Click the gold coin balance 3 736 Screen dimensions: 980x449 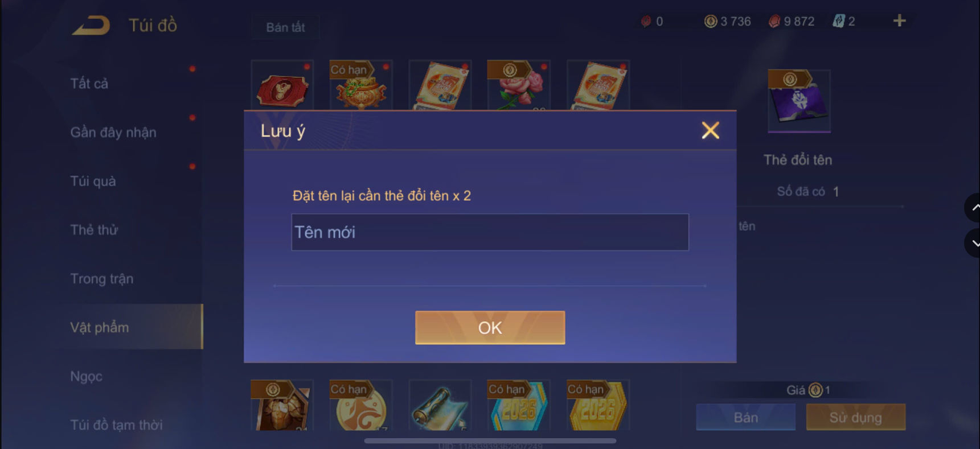coord(728,22)
